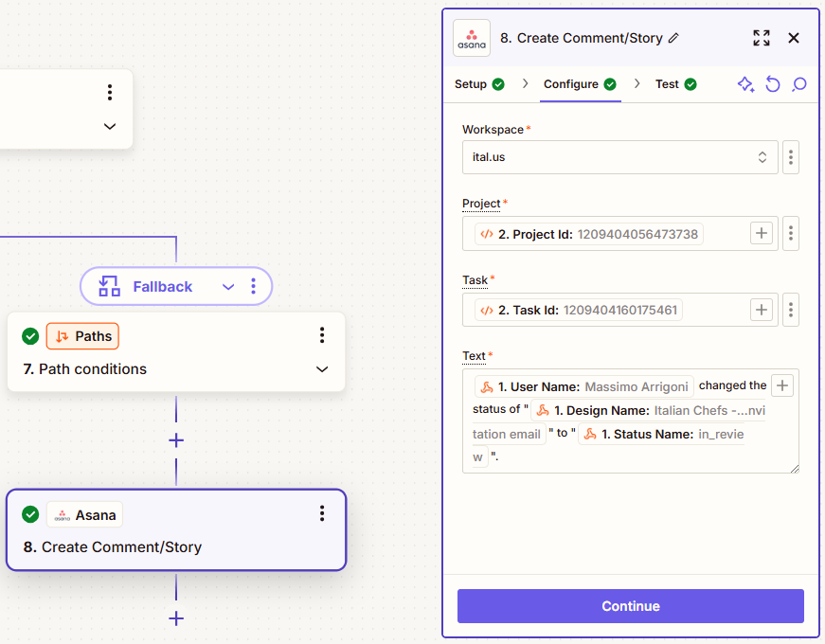
Task: Expand the Fallback path dropdown chevron
Action: pyautogui.click(x=228, y=287)
